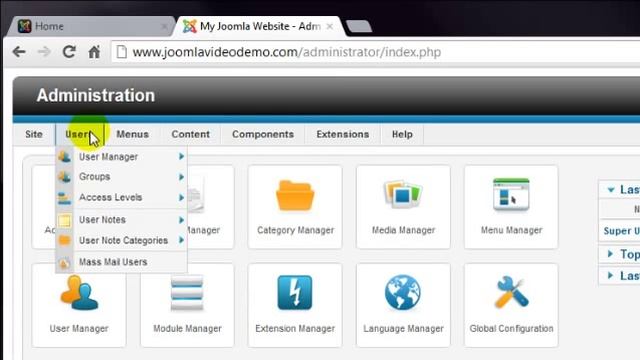
Task: Click the Menu Manager label
Action: click(x=511, y=230)
